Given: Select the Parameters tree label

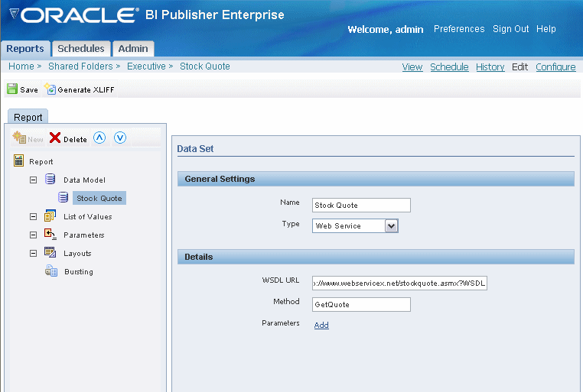Looking at the screenshot, I should [84, 235].
